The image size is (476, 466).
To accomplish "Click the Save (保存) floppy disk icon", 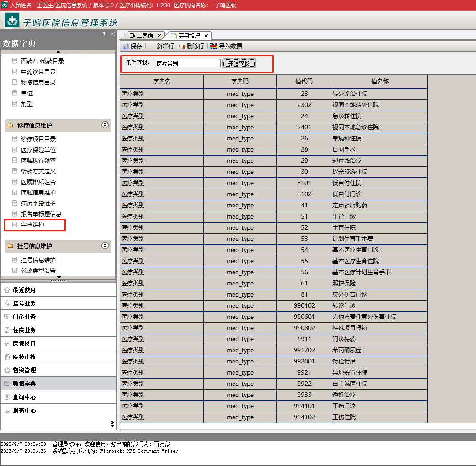I will 126,46.
